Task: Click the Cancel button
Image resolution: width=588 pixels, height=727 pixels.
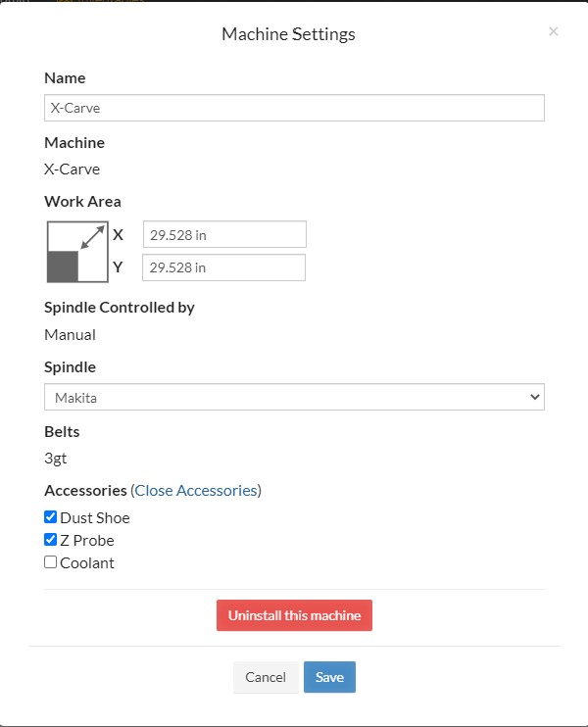Action: click(x=266, y=677)
